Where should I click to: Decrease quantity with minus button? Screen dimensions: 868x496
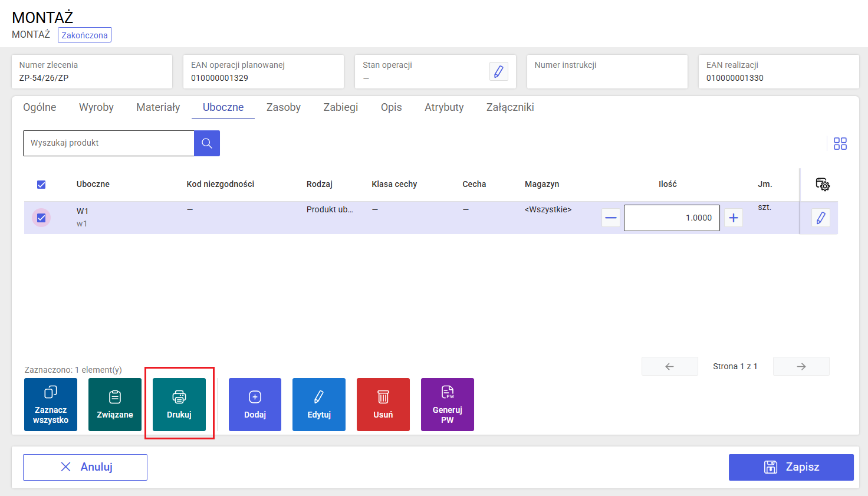click(x=611, y=218)
